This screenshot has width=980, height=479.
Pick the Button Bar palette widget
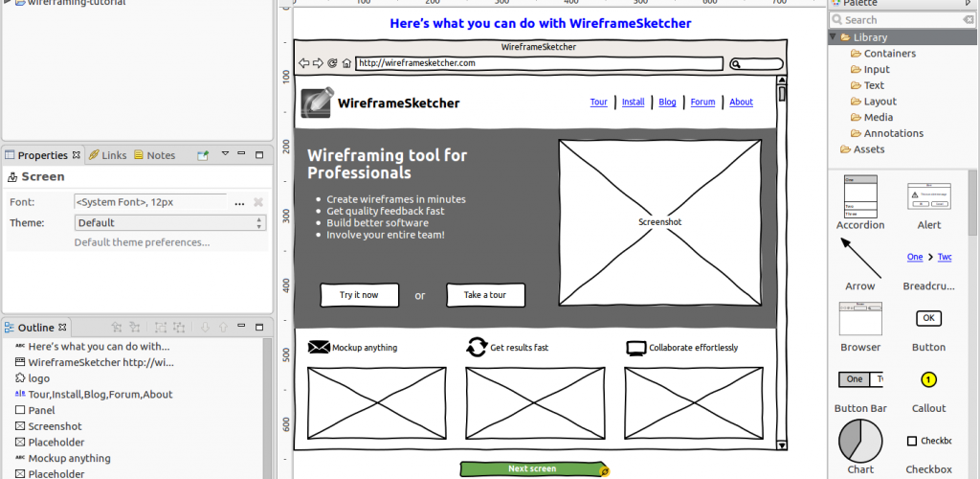click(860, 391)
